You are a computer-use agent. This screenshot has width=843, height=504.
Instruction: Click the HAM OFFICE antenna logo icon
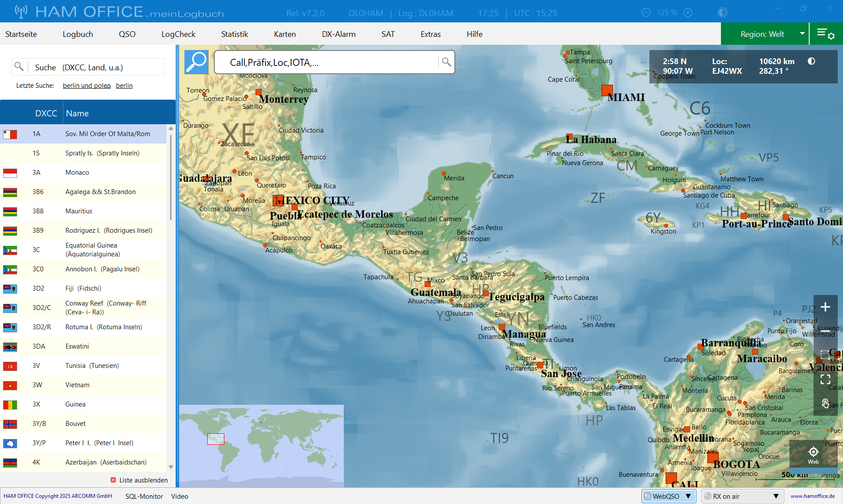point(21,11)
